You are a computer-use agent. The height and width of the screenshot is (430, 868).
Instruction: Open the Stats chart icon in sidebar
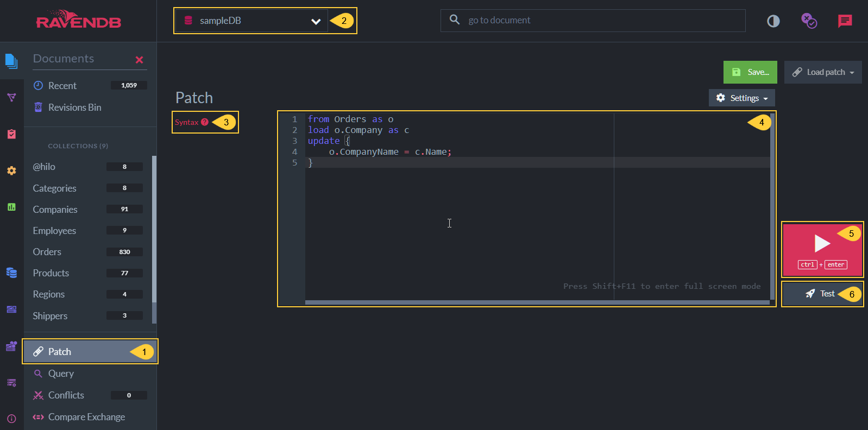pyautogui.click(x=11, y=207)
